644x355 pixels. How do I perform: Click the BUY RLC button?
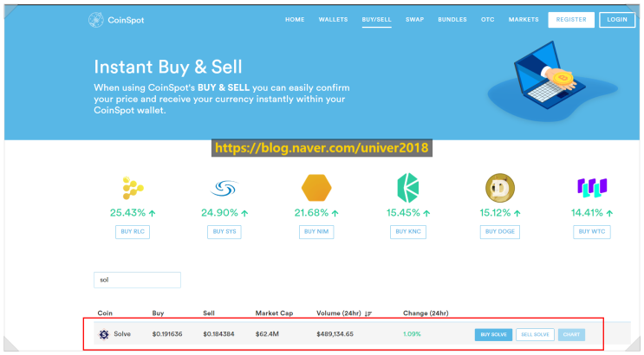tap(133, 231)
